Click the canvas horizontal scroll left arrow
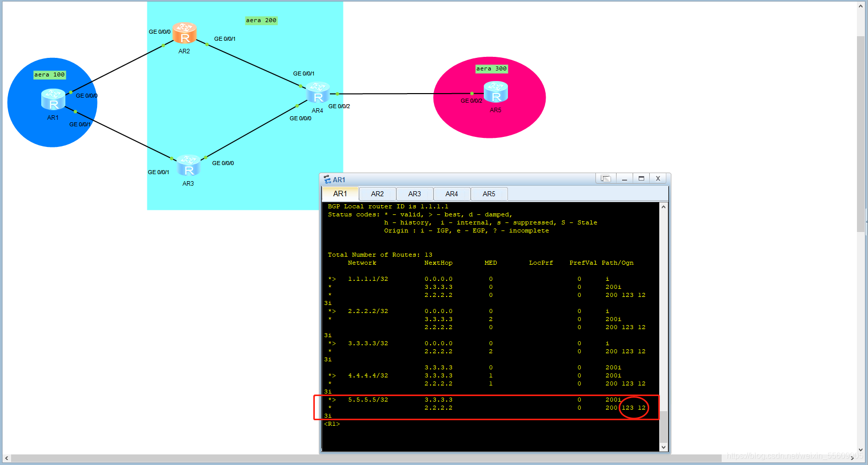The width and height of the screenshot is (868, 465). pos(7,458)
